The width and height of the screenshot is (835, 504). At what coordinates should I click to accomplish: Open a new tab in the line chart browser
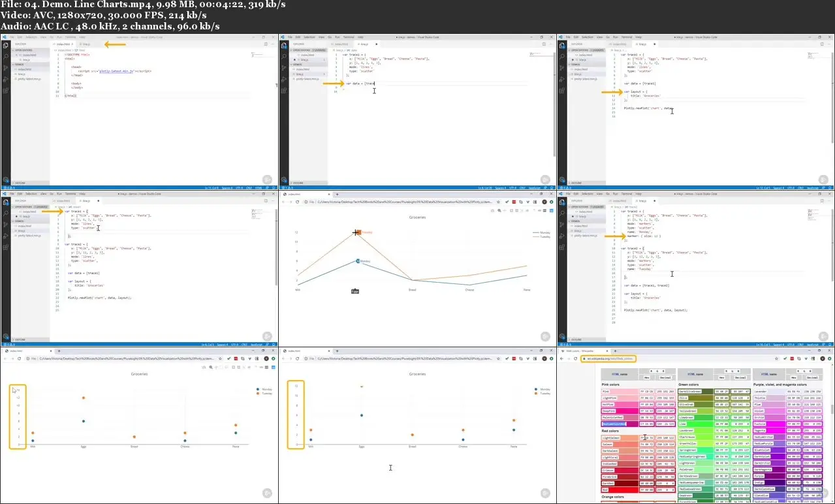337,194
